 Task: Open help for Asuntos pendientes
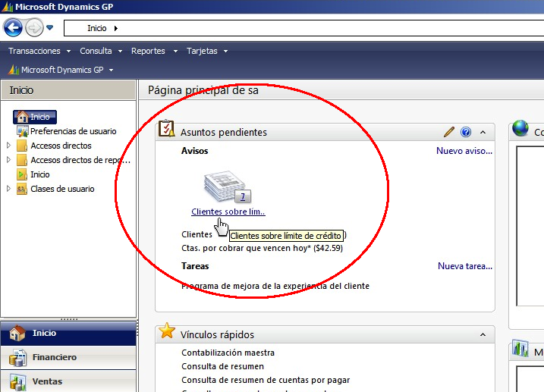tap(466, 132)
